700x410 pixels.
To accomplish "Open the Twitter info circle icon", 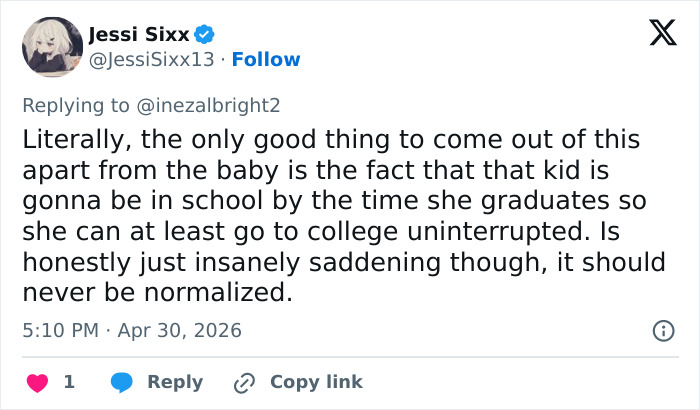I will coord(662,330).
